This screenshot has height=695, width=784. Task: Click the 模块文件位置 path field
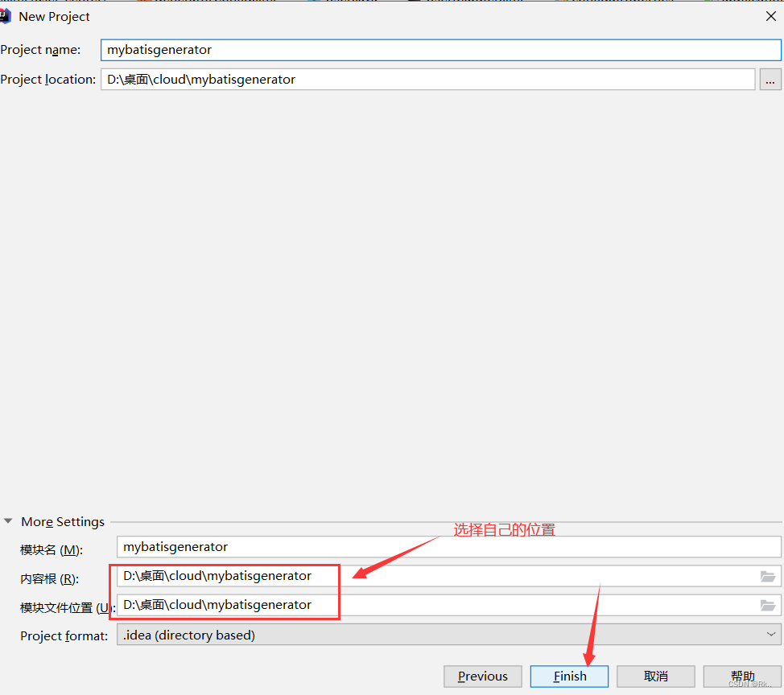tap(225, 605)
